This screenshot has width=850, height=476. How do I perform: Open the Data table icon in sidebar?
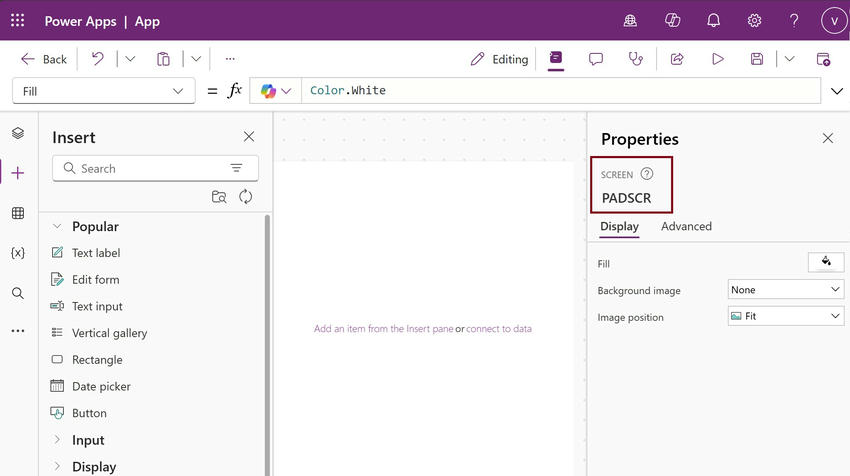pos(18,213)
